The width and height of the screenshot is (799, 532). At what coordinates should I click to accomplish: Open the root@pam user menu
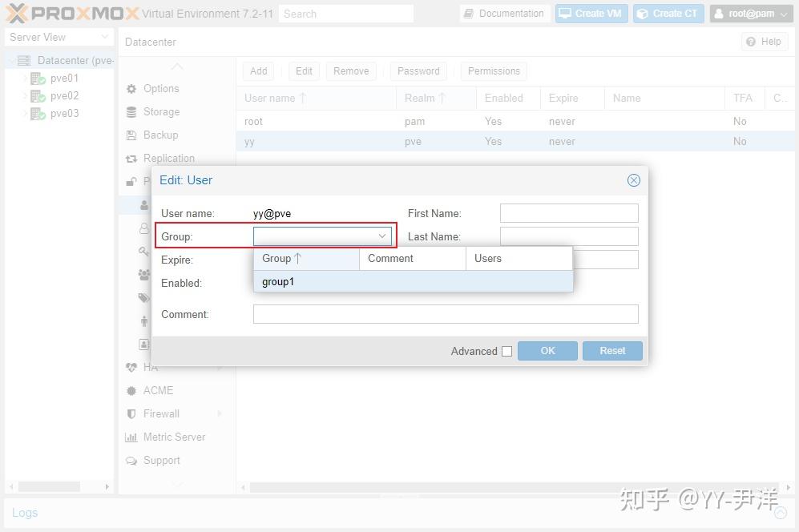click(x=750, y=13)
